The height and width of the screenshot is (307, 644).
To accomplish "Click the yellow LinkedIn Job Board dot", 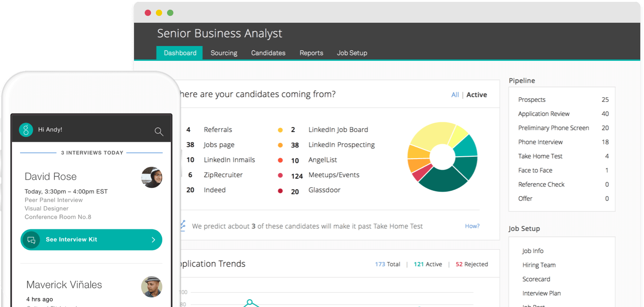I will coord(280,130).
